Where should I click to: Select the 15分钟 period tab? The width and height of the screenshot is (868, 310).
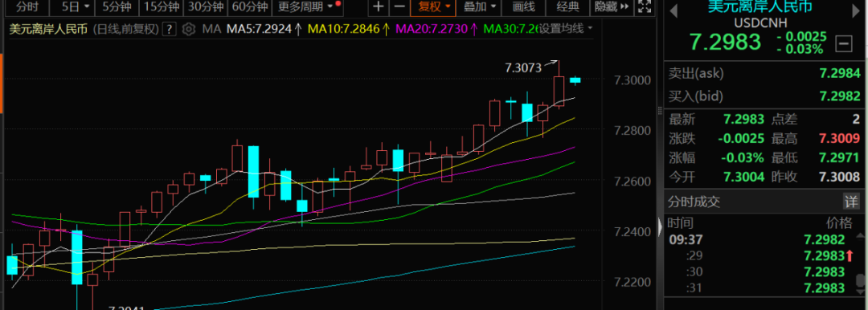[x=161, y=7]
